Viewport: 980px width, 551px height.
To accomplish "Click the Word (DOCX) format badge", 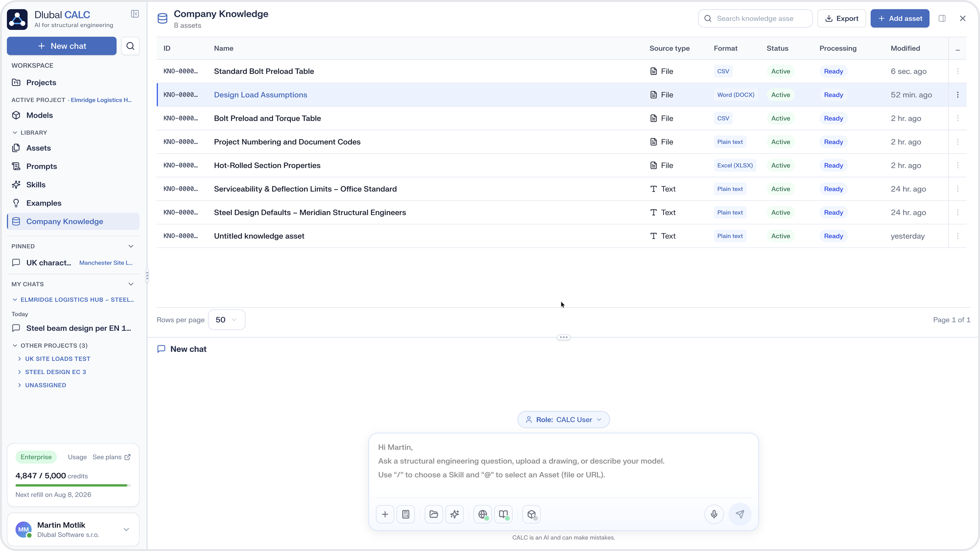I will [x=735, y=95].
